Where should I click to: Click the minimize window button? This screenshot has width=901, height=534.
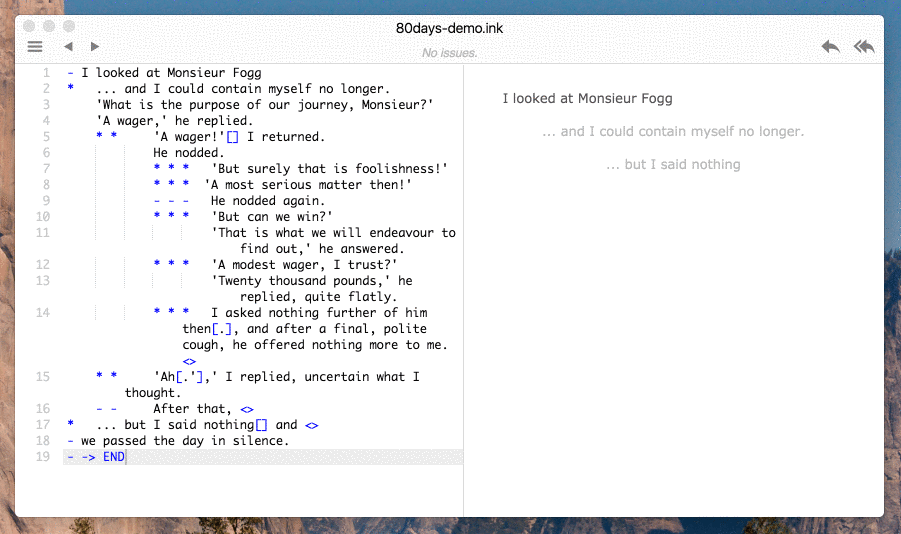tap(49, 26)
